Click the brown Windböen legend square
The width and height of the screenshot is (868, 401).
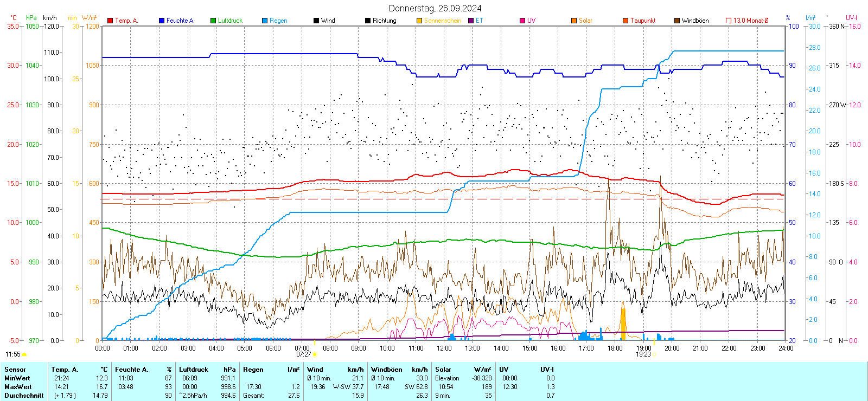coord(677,21)
